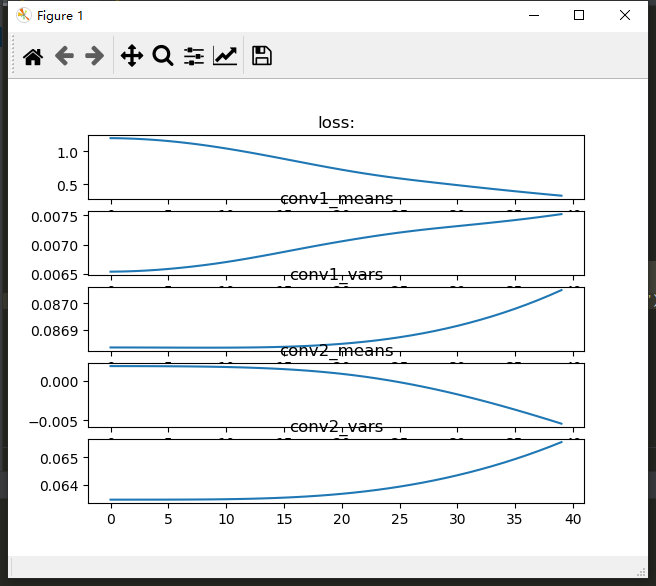Reset the plot to the original home view

33,56
